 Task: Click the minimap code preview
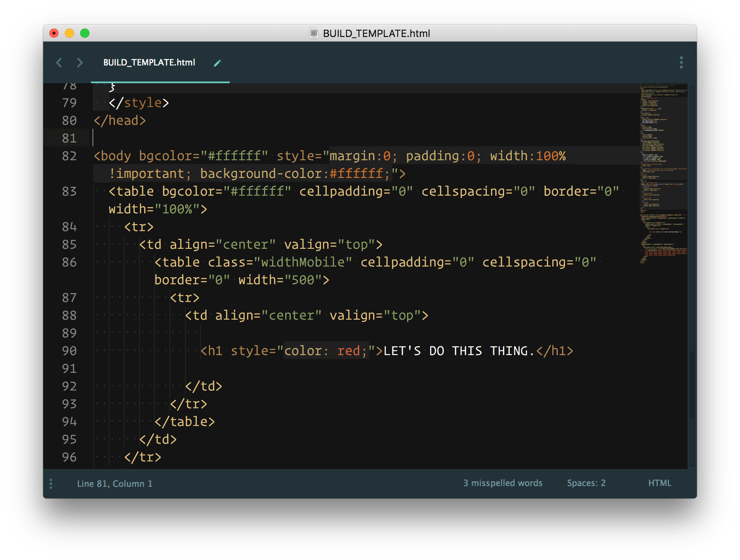663,173
